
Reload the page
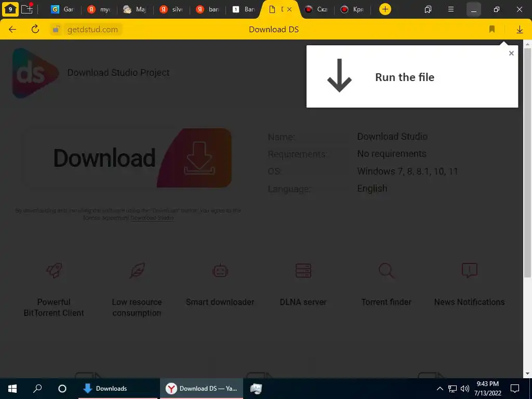(35, 29)
